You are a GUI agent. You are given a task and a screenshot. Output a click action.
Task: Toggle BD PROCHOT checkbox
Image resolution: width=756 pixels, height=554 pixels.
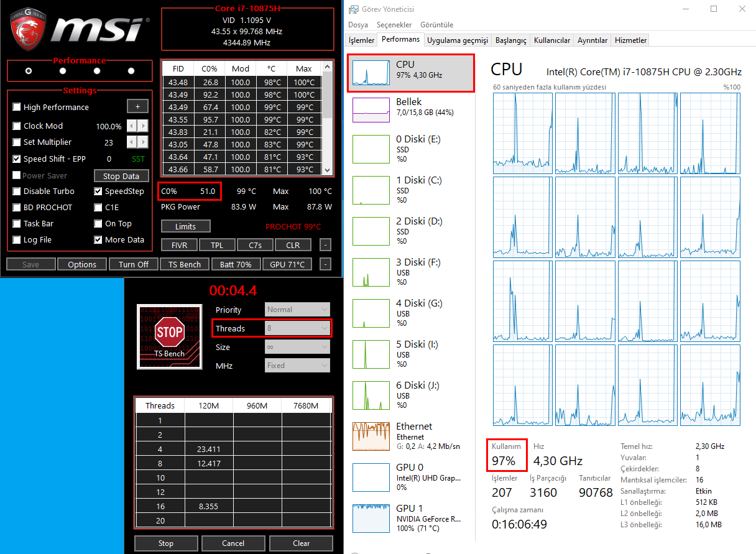point(17,207)
